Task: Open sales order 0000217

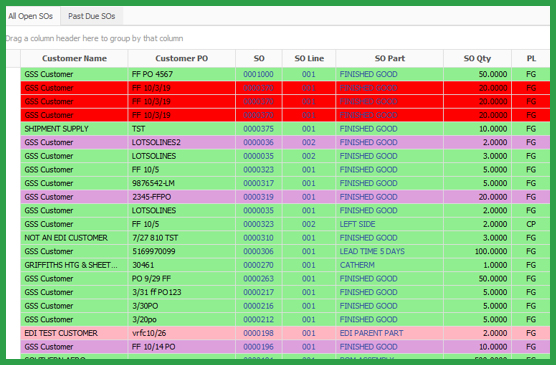Action: pos(258,292)
